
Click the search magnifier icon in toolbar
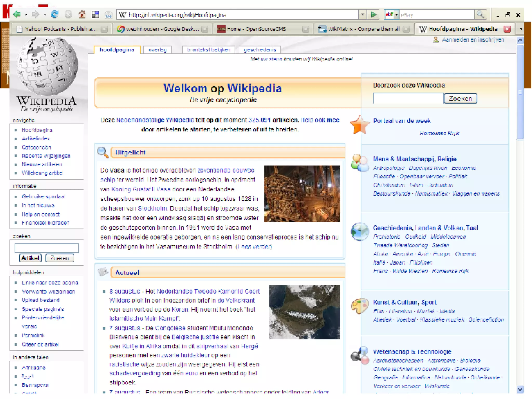480,15
